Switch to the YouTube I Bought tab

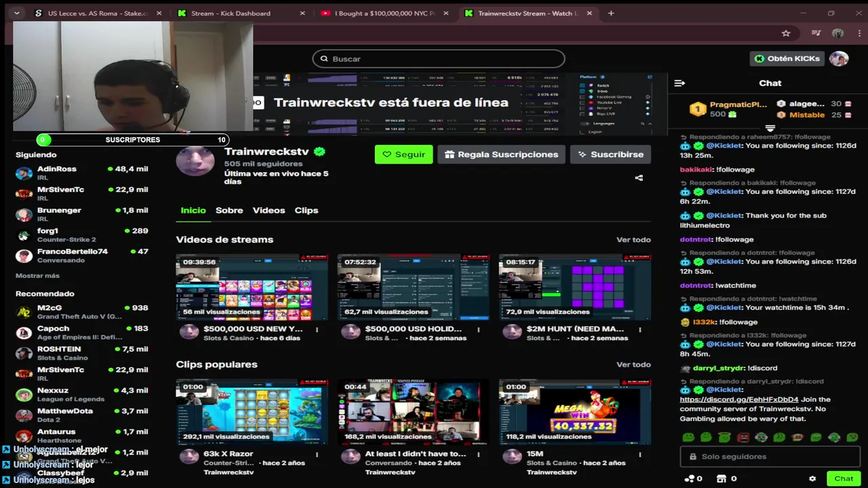pos(384,13)
